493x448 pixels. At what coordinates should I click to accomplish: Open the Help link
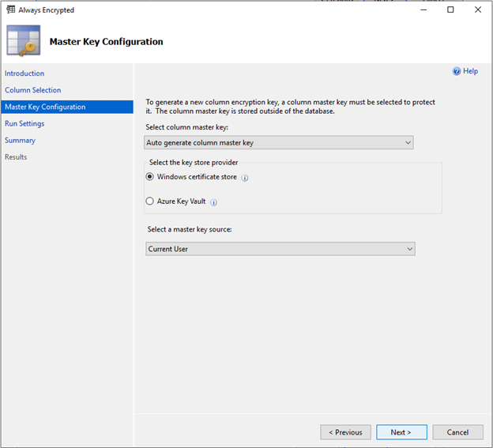[470, 71]
